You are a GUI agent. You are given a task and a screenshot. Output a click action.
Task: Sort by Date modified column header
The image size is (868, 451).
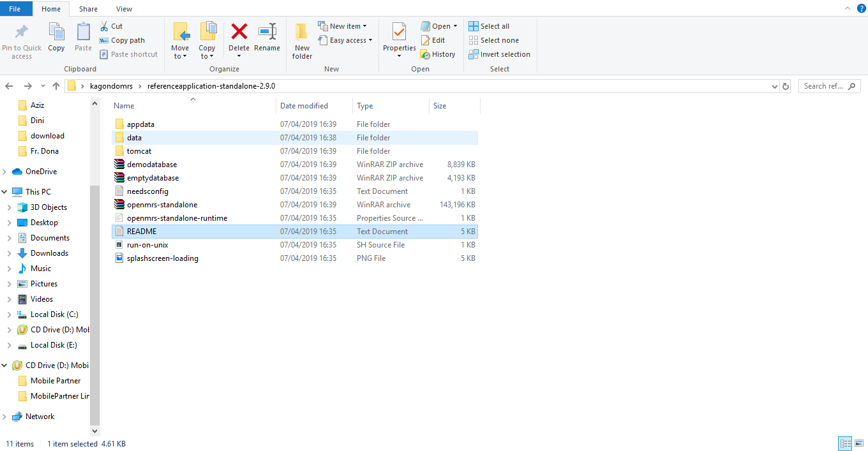(315, 106)
